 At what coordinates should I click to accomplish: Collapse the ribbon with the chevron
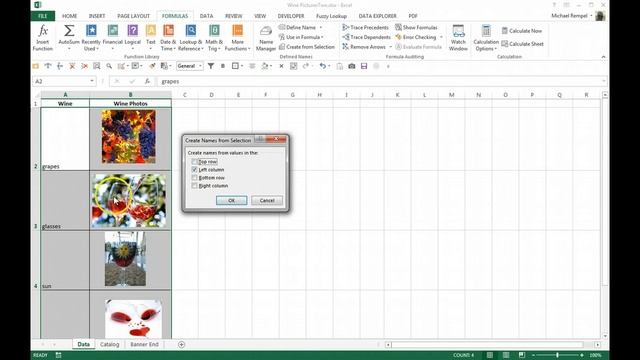point(603,57)
